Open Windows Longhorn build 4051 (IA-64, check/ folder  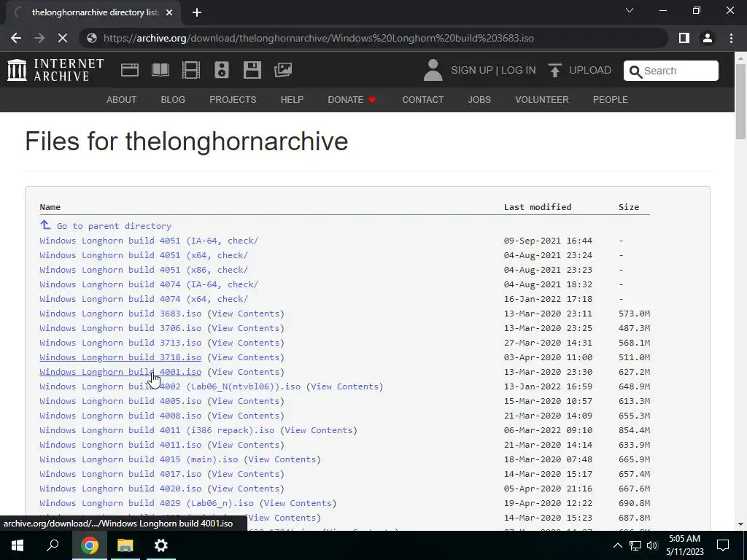[149, 241]
